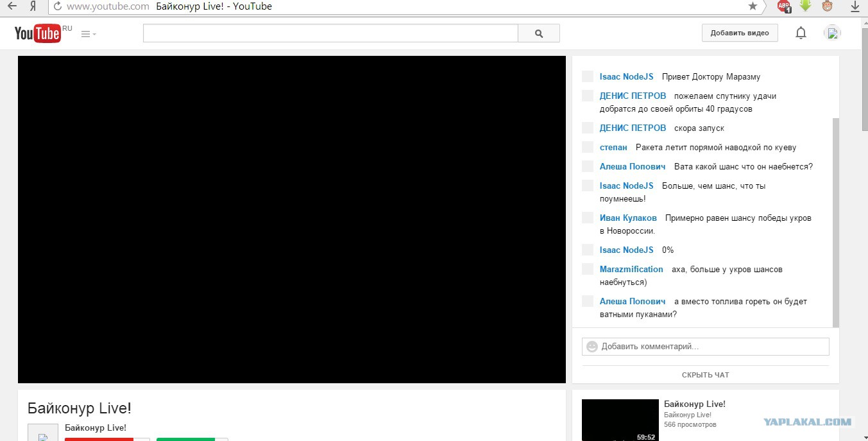
Task: Click the extension icon next to the green arrow
Action: click(x=828, y=6)
